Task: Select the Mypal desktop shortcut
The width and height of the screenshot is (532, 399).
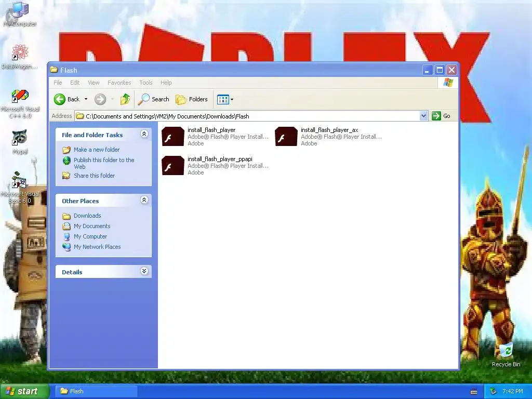Action: [x=20, y=142]
